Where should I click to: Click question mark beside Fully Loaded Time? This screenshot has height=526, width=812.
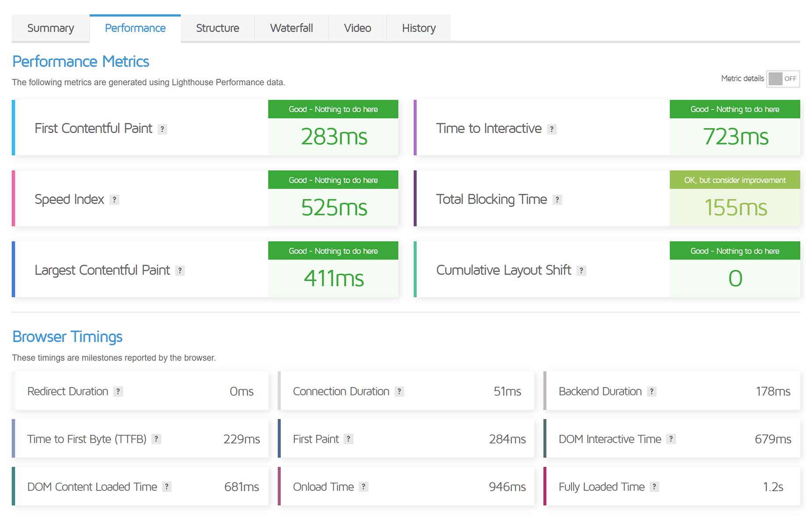654,487
